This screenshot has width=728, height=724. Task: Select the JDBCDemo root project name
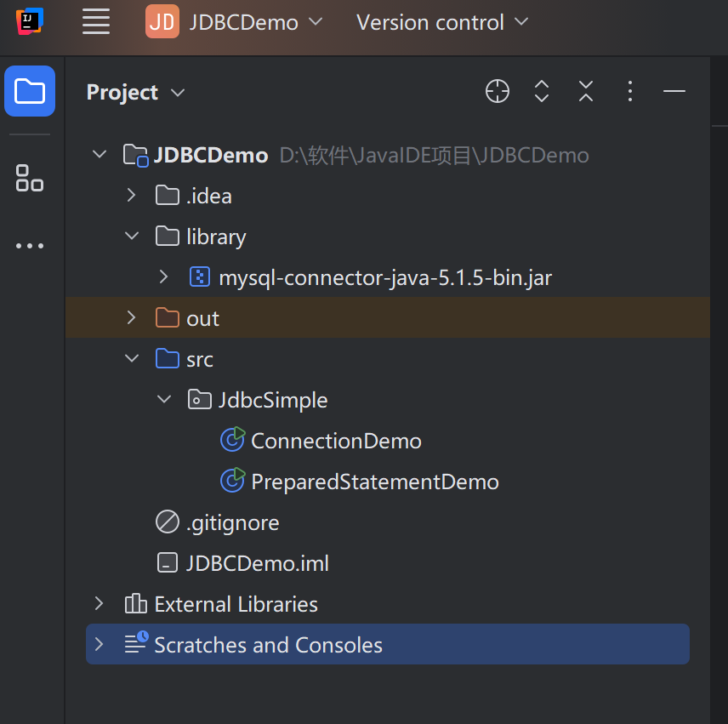pos(211,155)
